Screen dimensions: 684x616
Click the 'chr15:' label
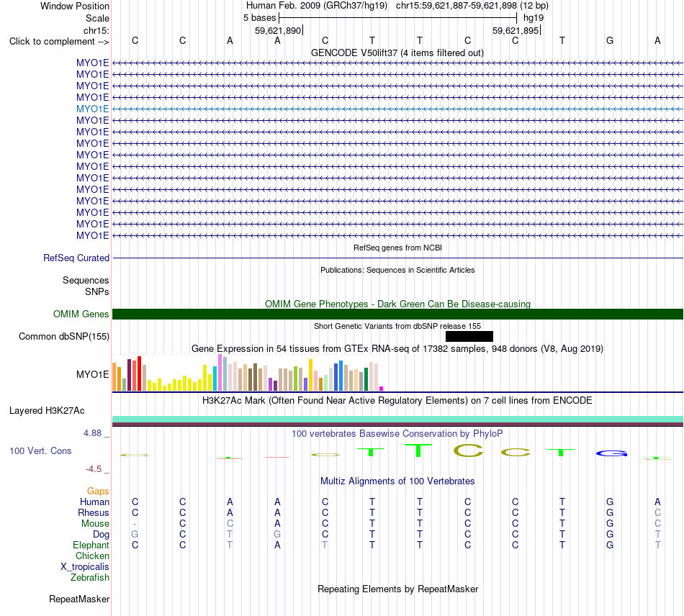[96, 30]
